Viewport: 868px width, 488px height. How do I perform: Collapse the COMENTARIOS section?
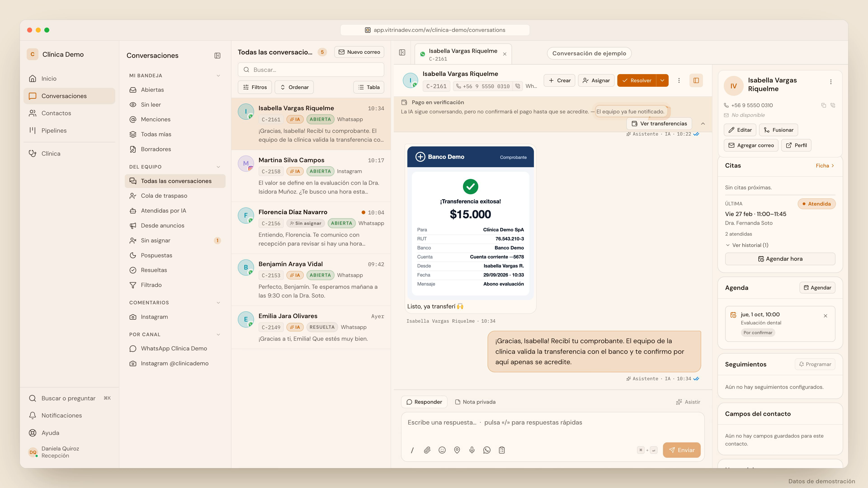coord(218,303)
